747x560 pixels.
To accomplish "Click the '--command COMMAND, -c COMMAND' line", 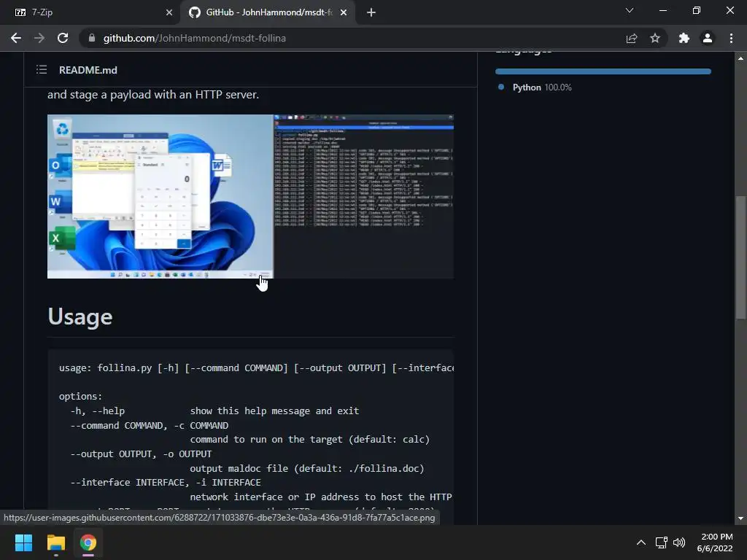I will [149, 425].
